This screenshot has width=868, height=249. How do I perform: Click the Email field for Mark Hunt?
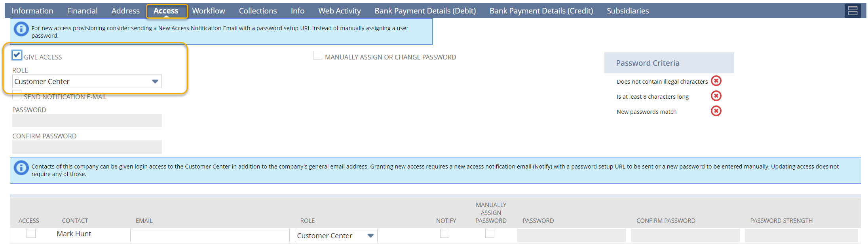[x=209, y=236]
